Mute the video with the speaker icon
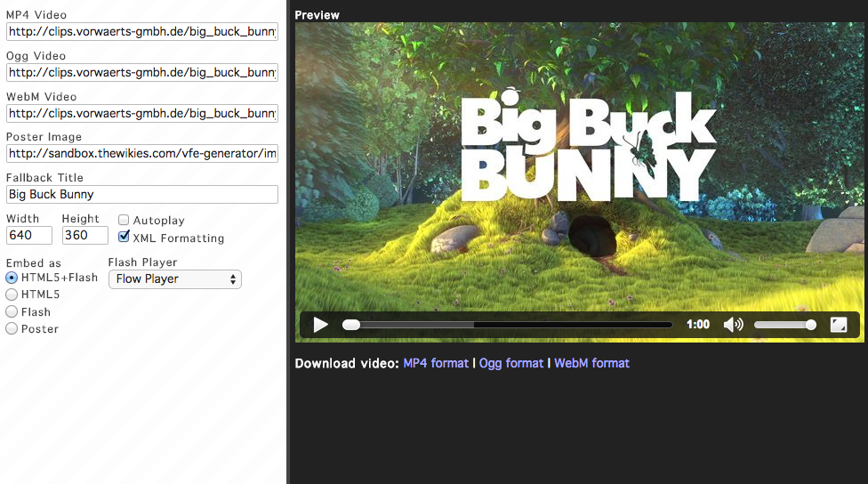This screenshot has height=484, width=868. [734, 325]
